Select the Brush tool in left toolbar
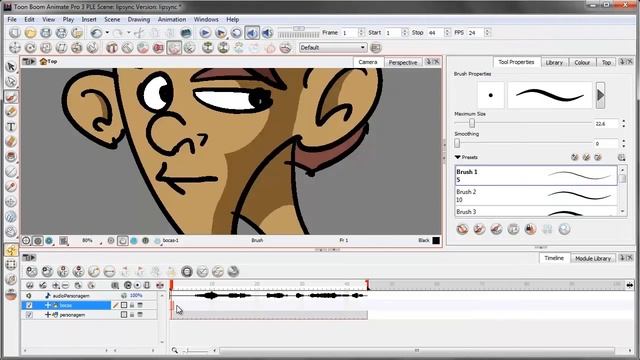This screenshot has width=640, height=360. [11, 97]
